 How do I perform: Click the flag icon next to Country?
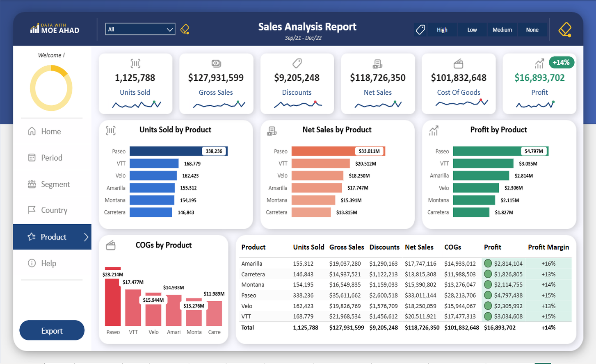[x=32, y=210]
